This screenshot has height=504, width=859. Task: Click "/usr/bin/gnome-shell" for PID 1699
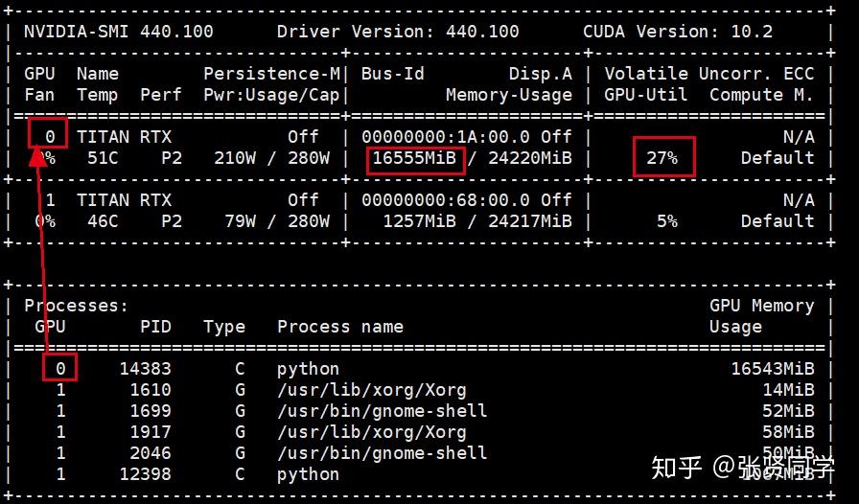(383, 411)
